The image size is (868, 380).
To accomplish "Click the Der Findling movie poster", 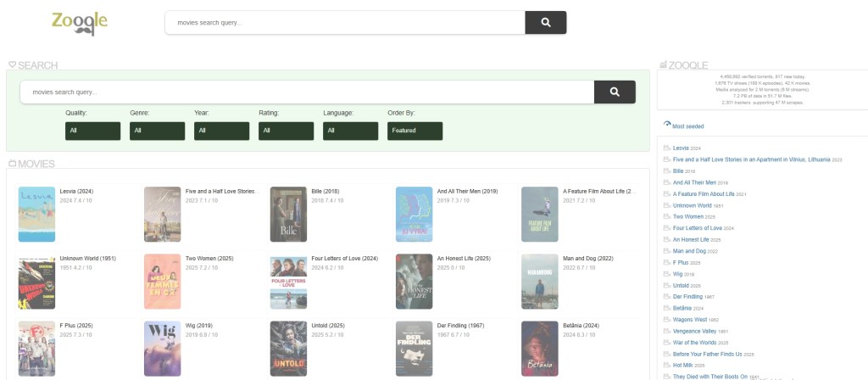I will pyautogui.click(x=414, y=349).
